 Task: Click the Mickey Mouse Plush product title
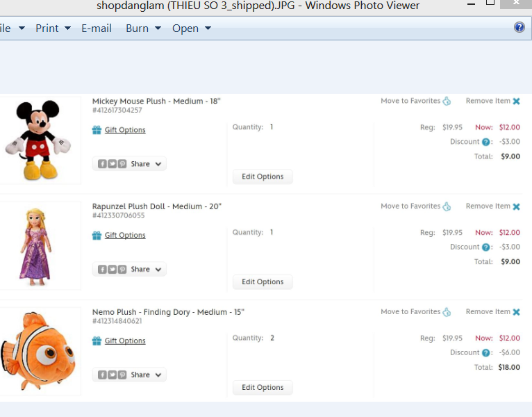pos(156,101)
